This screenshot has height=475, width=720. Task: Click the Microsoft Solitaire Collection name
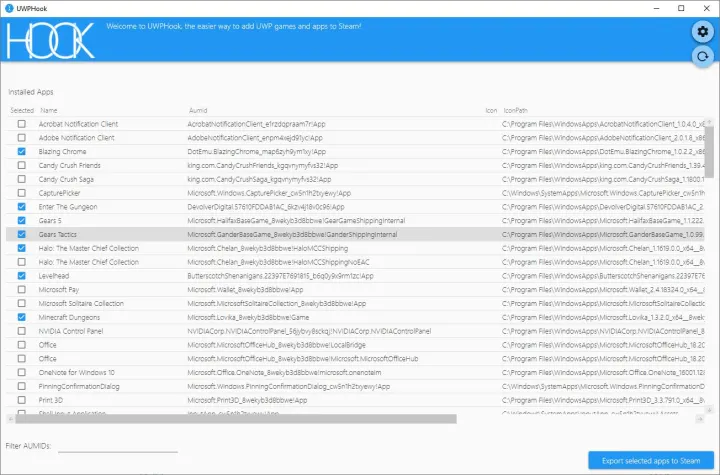coord(81,303)
